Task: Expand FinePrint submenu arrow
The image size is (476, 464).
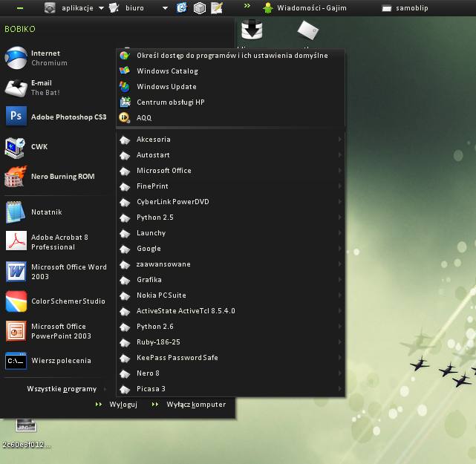Action: point(340,186)
